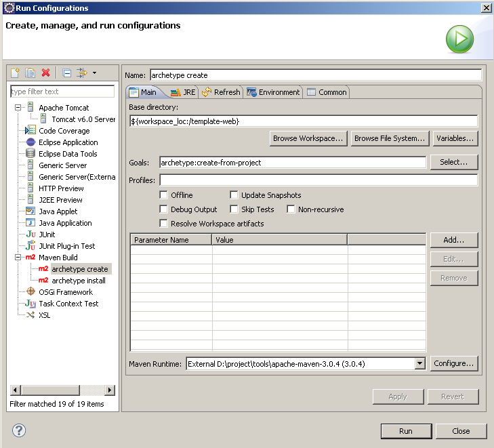This screenshot has height=448, width=494.
Task: Click the Value column header
Action: tap(279, 240)
